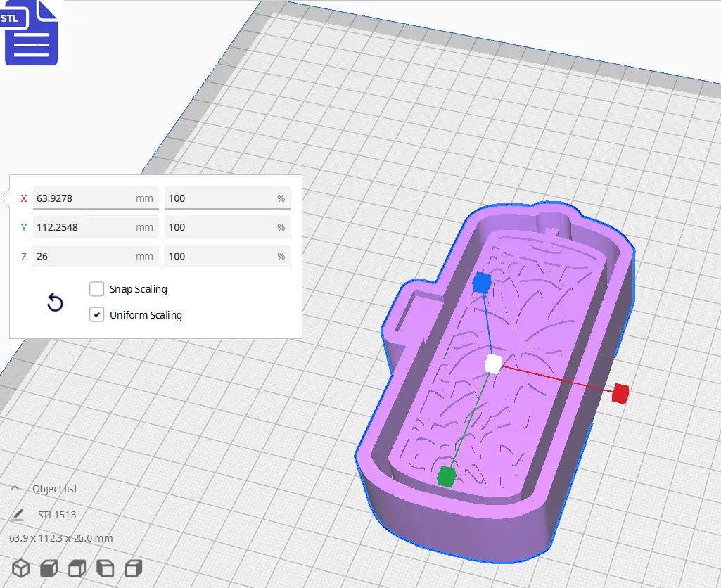Switch to top view using the cube icon

tap(76, 568)
